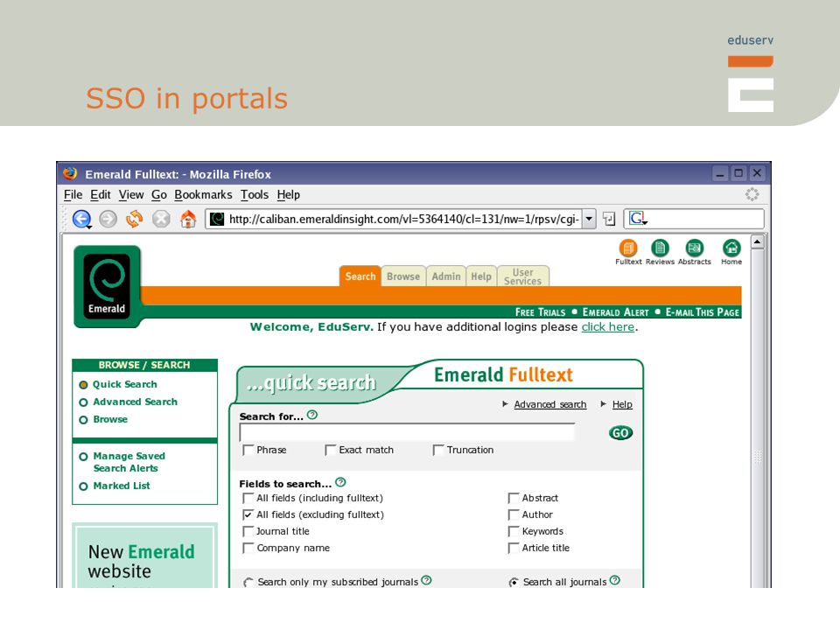Check the Journal title field
Viewport: 840px width, 630px height.
248,531
